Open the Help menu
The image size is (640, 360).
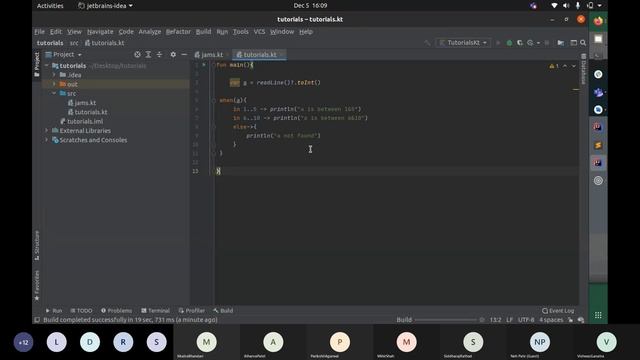[x=306, y=31]
